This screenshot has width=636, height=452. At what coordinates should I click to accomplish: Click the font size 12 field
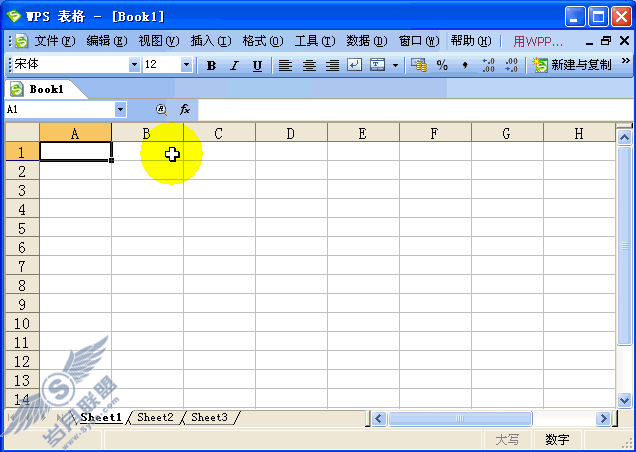tap(162, 65)
